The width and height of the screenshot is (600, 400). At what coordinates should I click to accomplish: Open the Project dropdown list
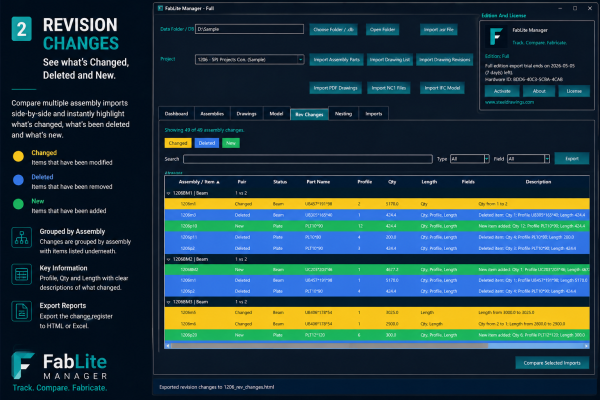pyautogui.click(x=300, y=59)
